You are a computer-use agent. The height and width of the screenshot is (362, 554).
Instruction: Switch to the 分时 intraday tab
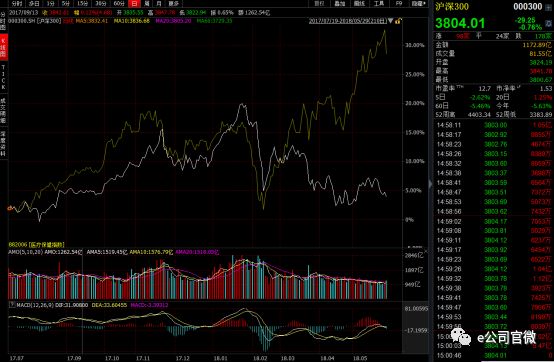pos(17,4)
